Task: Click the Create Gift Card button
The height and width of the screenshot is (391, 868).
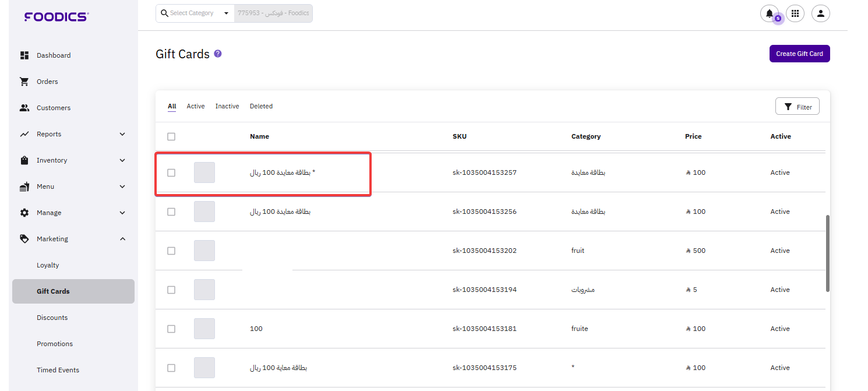Action: pyautogui.click(x=799, y=54)
